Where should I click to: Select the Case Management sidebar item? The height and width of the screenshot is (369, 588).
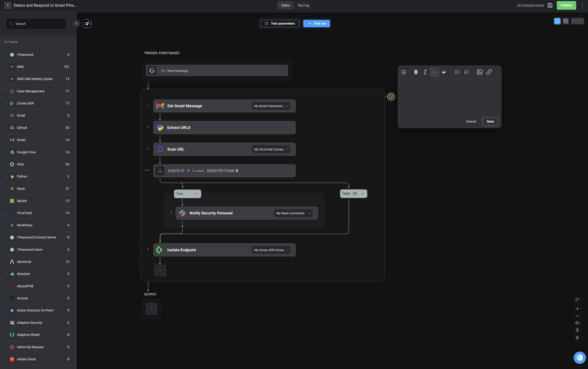point(38,91)
